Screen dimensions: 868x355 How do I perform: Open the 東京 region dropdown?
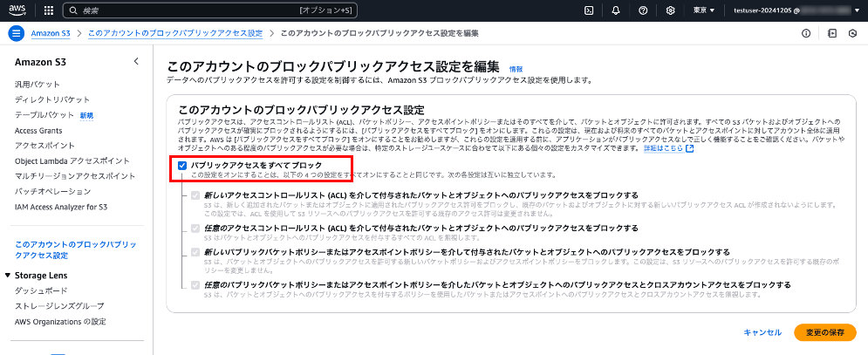(704, 10)
